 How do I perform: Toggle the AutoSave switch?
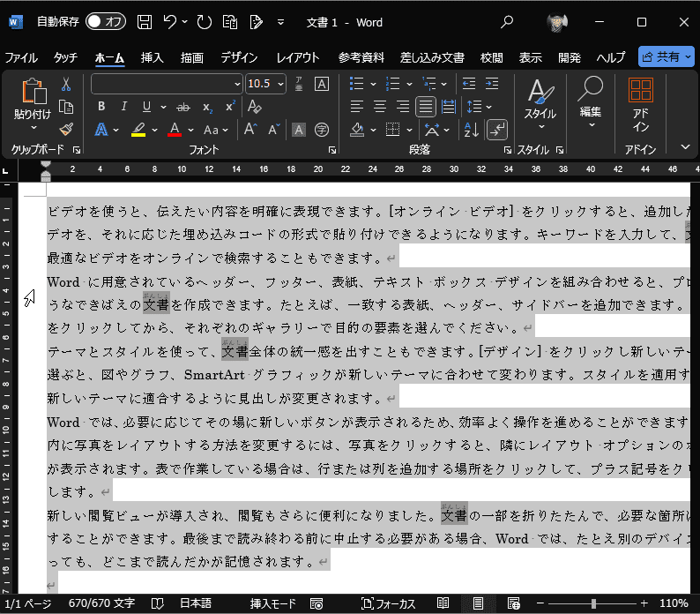point(106,21)
